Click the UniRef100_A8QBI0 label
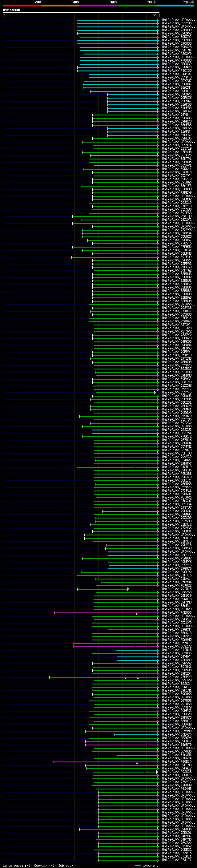197x868 pixels. (177, 761)
